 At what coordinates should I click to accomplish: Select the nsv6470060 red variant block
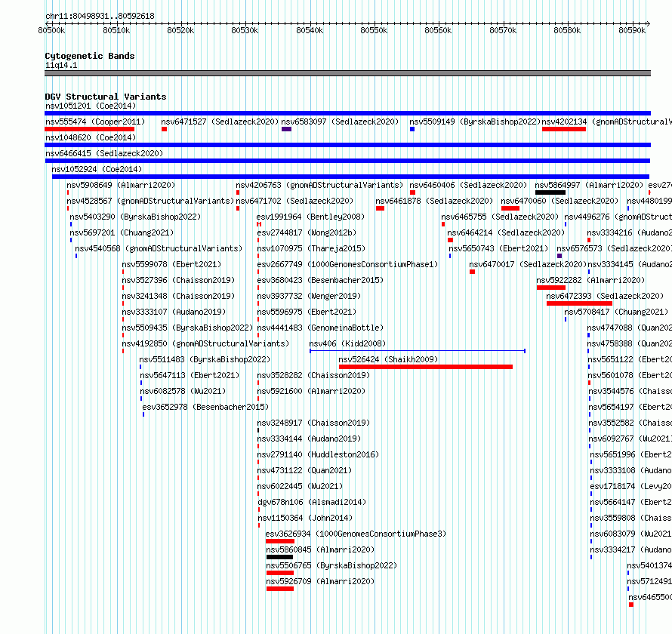tap(510, 208)
